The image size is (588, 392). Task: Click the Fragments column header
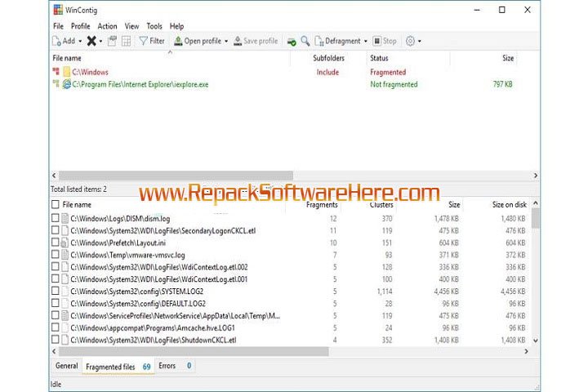click(322, 205)
